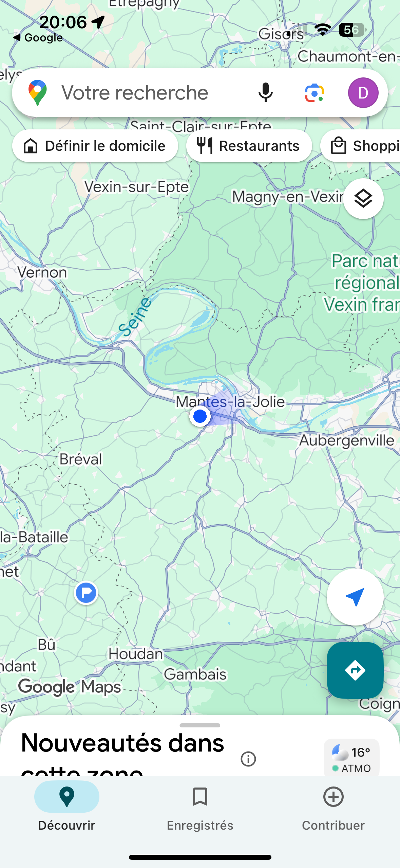
Task: Tap Définir le domicile chip
Action: 95,146
